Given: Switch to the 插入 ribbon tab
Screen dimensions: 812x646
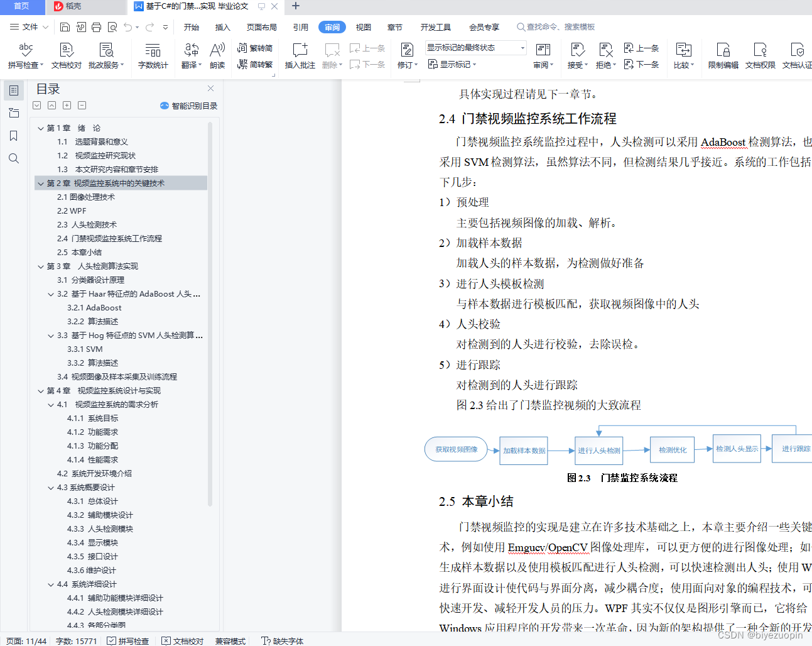Looking at the screenshot, I should [223, 27].
